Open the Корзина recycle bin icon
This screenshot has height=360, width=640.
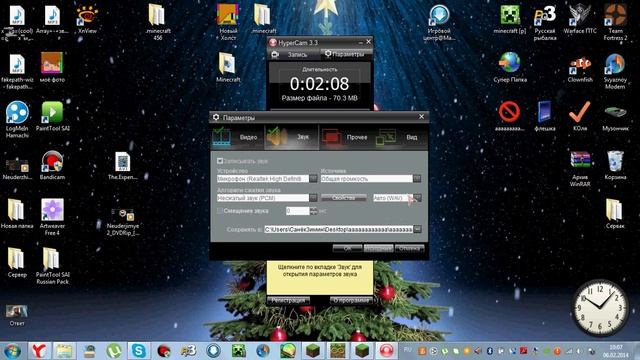[615, 165]
